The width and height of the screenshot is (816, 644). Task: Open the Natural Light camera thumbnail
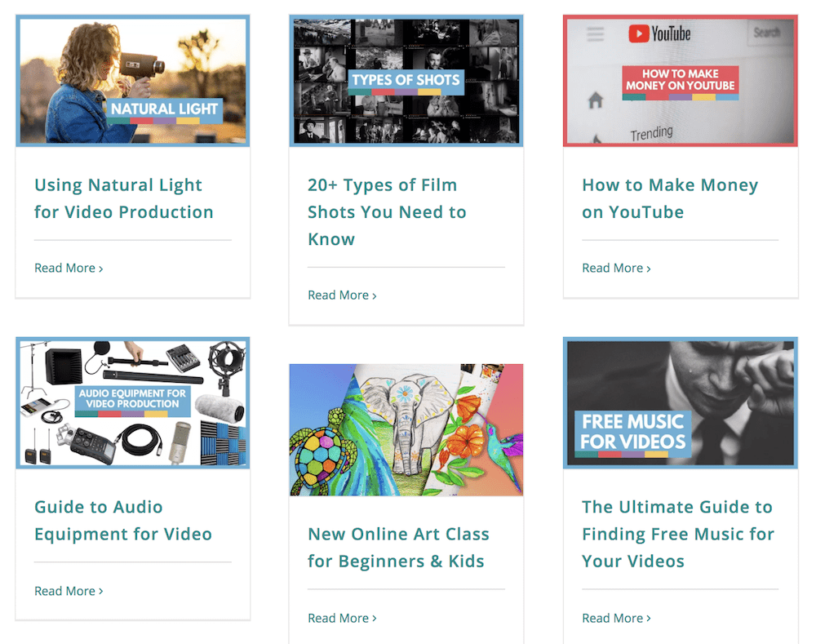coord(133,81)
